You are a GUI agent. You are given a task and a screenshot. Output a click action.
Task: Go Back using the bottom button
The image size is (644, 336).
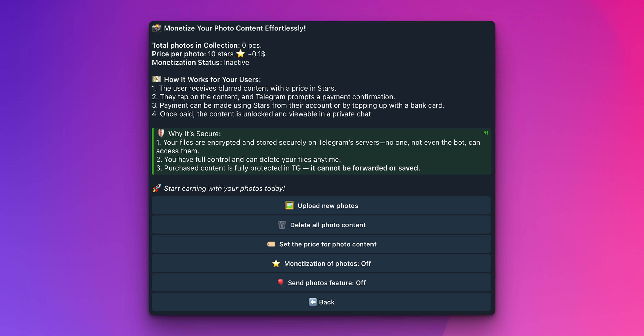[x=321, y=302]
